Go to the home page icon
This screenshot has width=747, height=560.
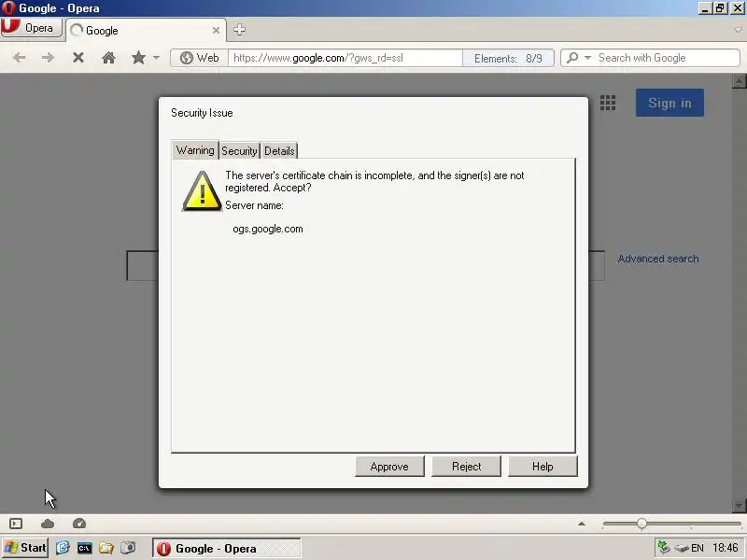point(108,58)
